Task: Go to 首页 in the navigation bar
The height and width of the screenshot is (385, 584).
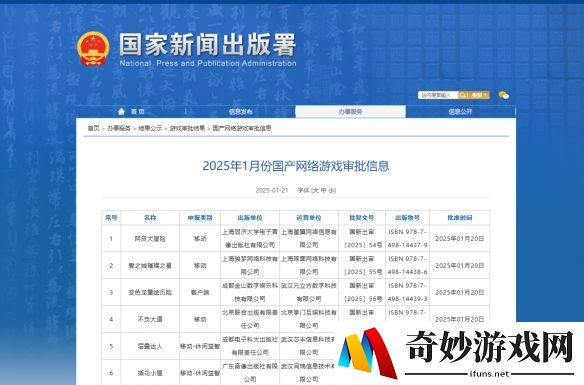Action: 137,112
